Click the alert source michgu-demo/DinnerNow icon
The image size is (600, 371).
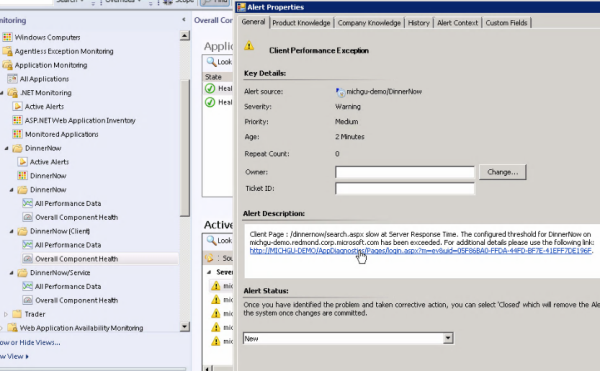pos(340,92)
